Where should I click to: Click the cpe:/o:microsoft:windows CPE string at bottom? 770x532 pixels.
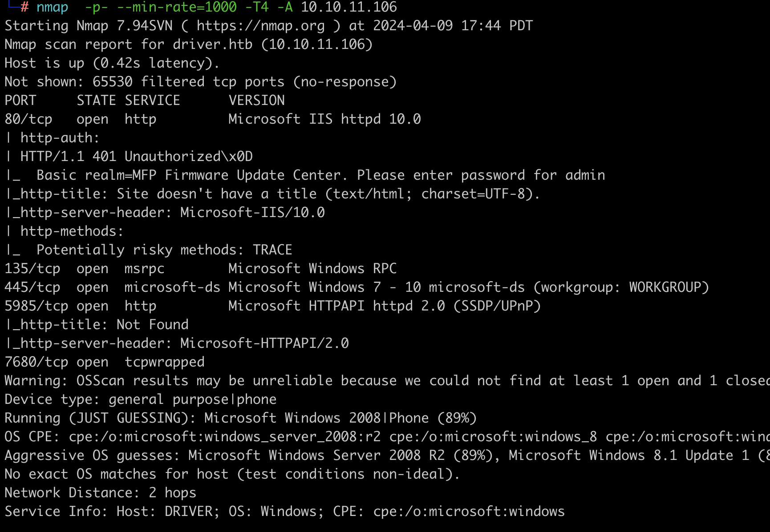tap(469, 512)
